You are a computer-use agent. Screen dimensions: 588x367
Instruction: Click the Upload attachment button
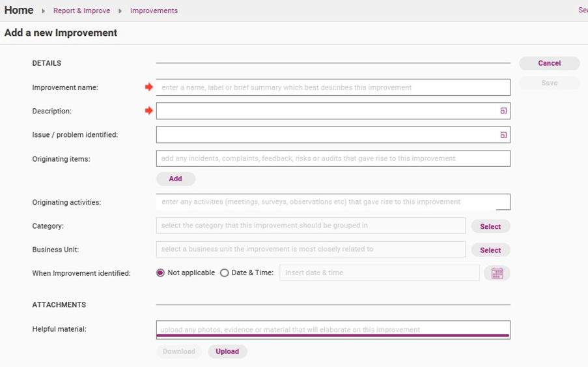click(x=227, y=351)
